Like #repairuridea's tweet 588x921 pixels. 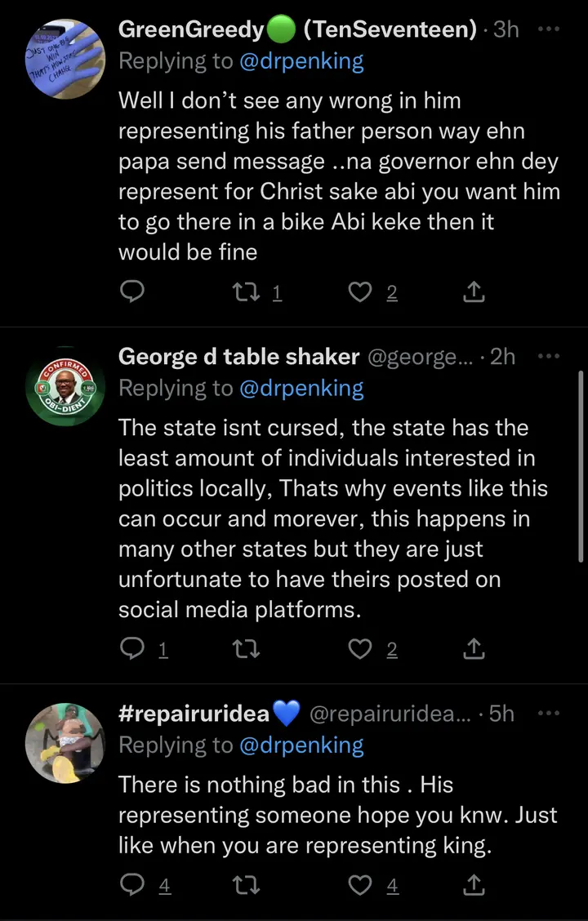pos(360,883)
